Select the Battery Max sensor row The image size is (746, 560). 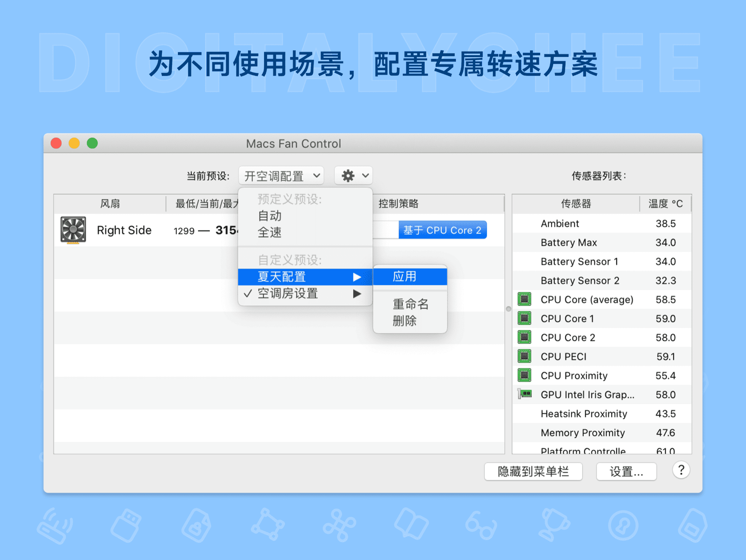602,243
